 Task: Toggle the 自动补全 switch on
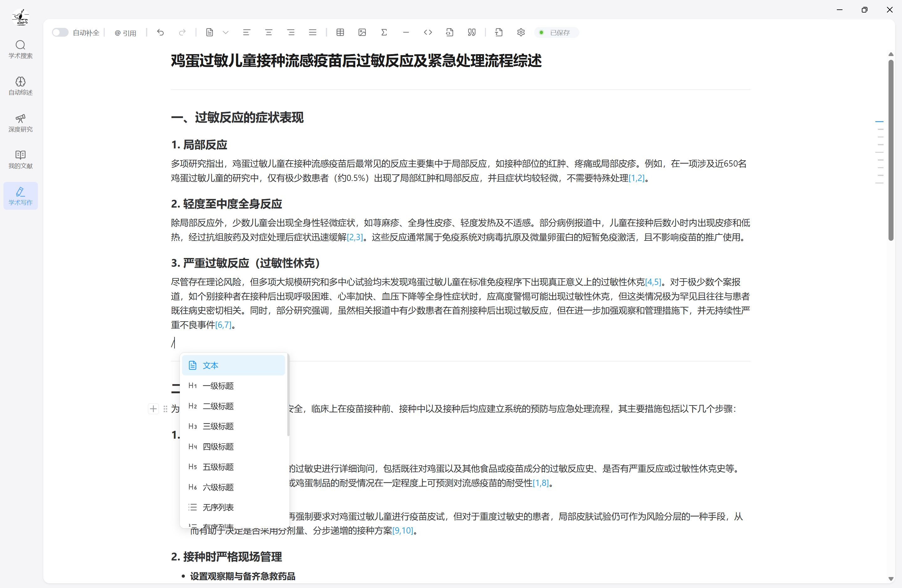tap(60, 32)
